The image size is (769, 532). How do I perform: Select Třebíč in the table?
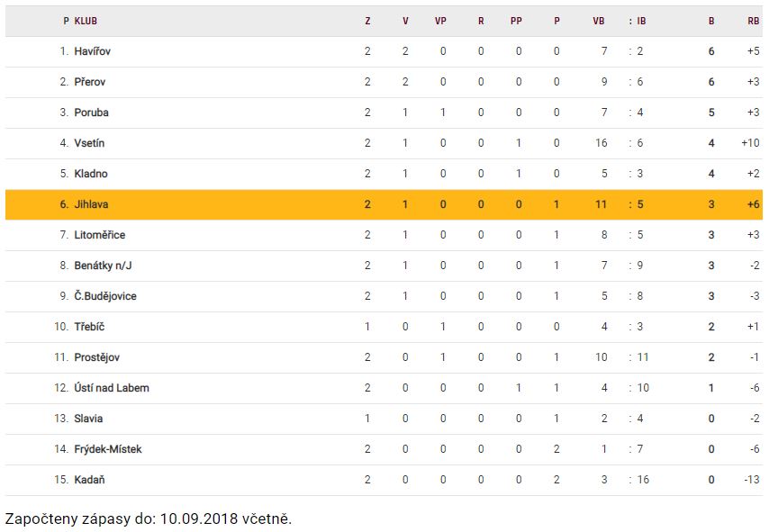coord(89,327)
